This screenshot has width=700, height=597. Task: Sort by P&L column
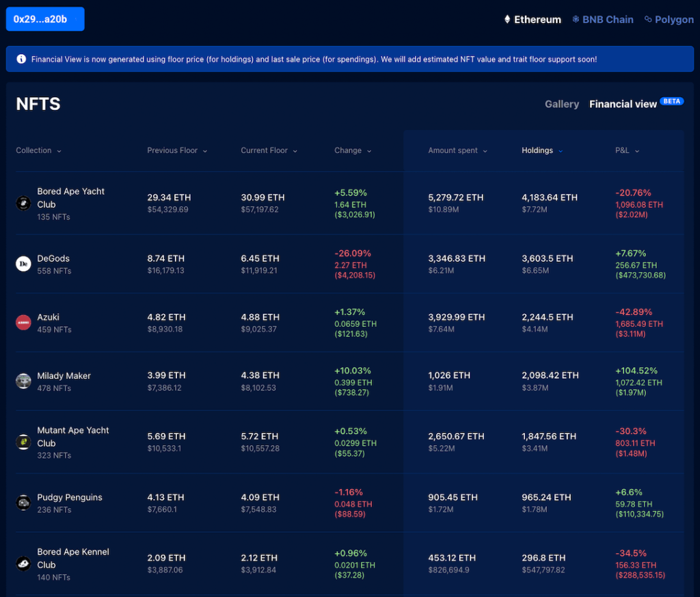pyautogui.click(x=628, y=150)
